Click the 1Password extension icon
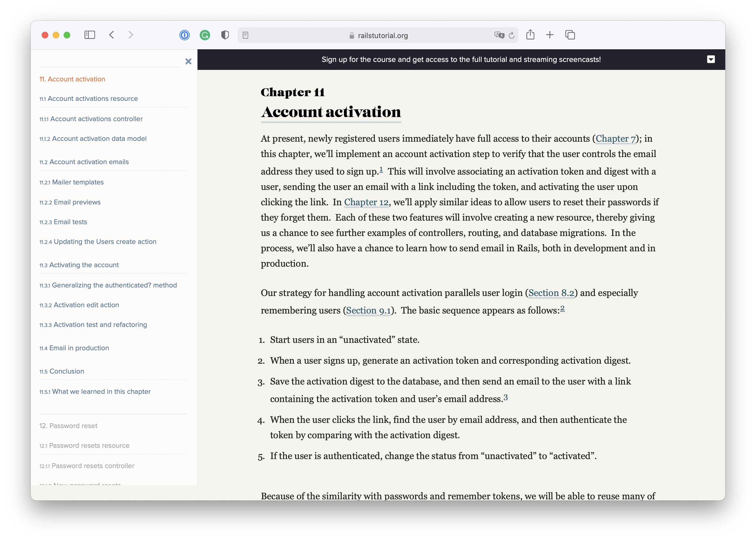The width and height of the screenshot is (756, 541). (x=185, y=35)
